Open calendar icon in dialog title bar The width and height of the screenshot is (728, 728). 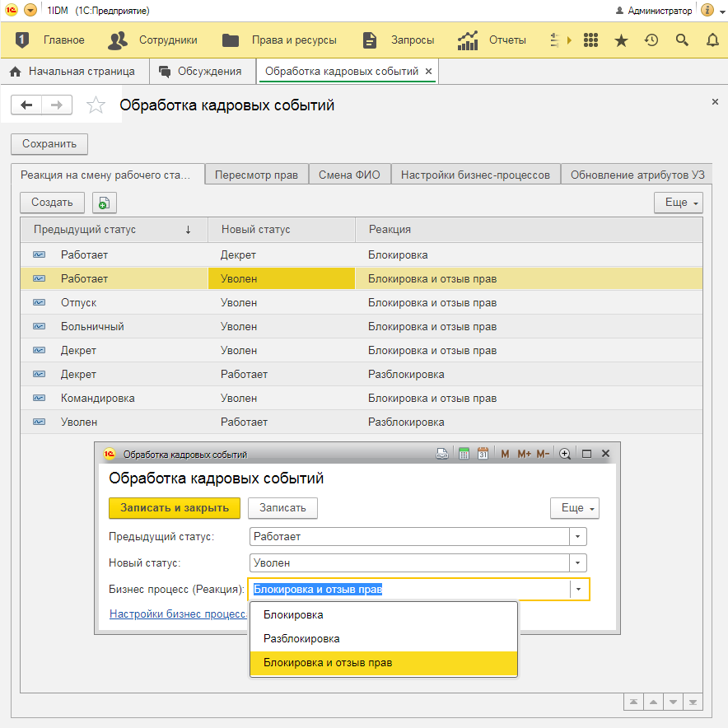[x=483, y=454]
